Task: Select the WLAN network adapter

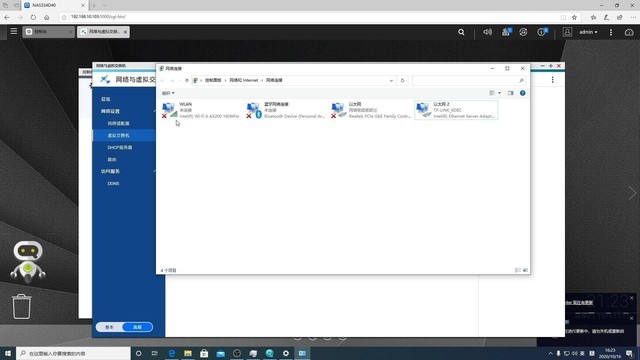Action: point(200,110)
